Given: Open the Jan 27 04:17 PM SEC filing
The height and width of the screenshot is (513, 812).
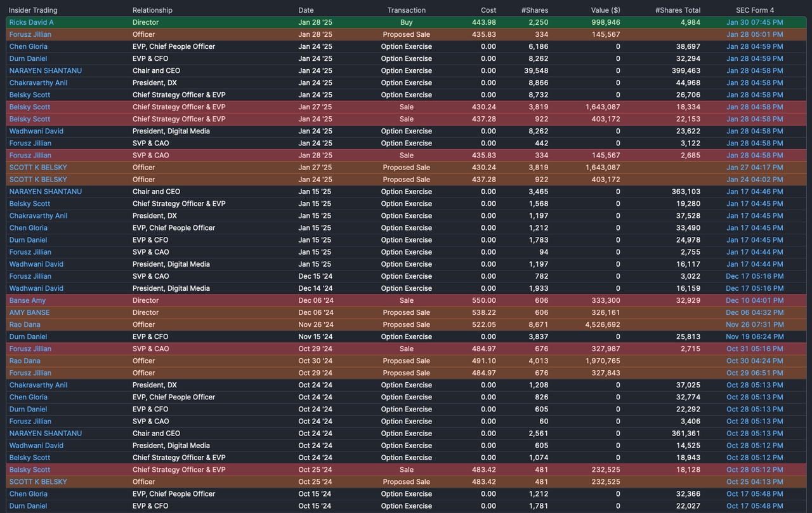Looking at the screenshot, I should 754,167.
